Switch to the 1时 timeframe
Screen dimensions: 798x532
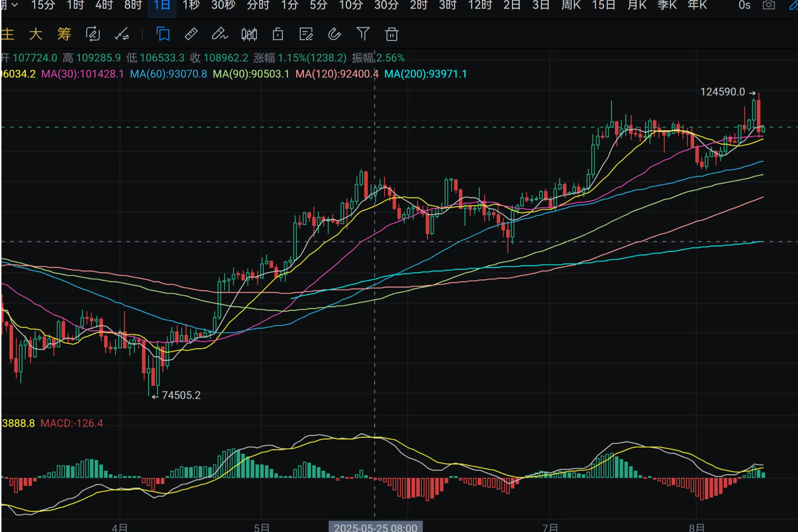point(75,5)
